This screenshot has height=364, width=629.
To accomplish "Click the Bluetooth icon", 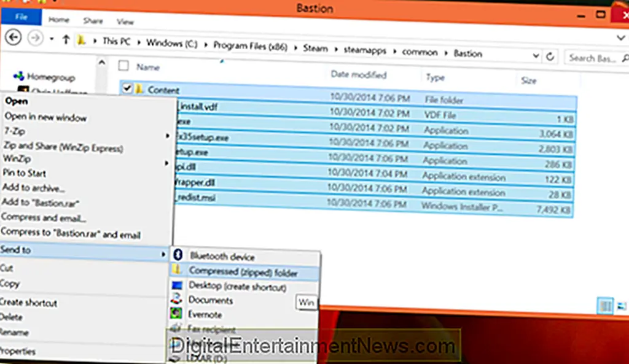I will 178,254.
